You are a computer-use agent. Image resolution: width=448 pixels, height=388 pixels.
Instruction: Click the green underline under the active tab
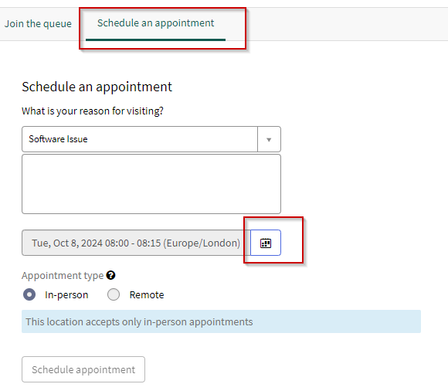[x=156, y=40]
